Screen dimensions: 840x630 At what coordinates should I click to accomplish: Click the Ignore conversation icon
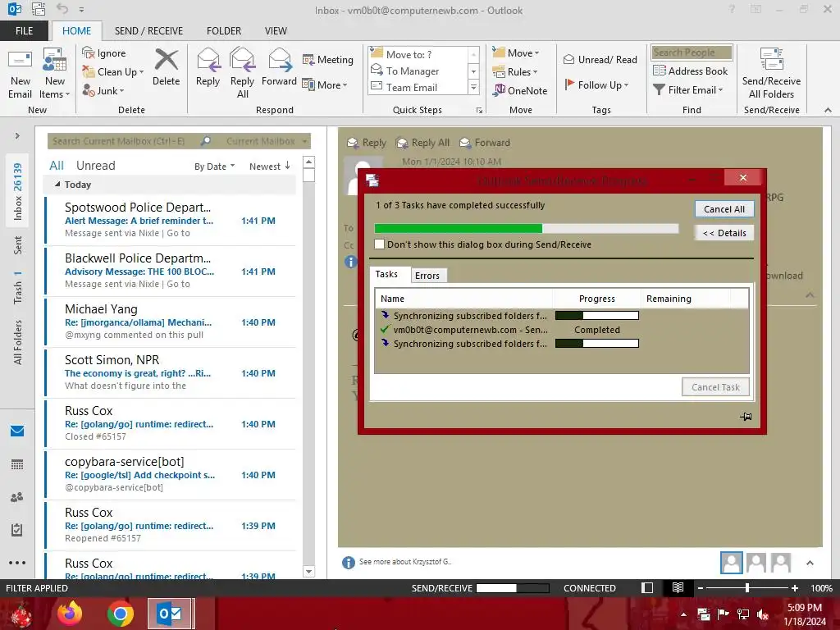coord(104,53)
